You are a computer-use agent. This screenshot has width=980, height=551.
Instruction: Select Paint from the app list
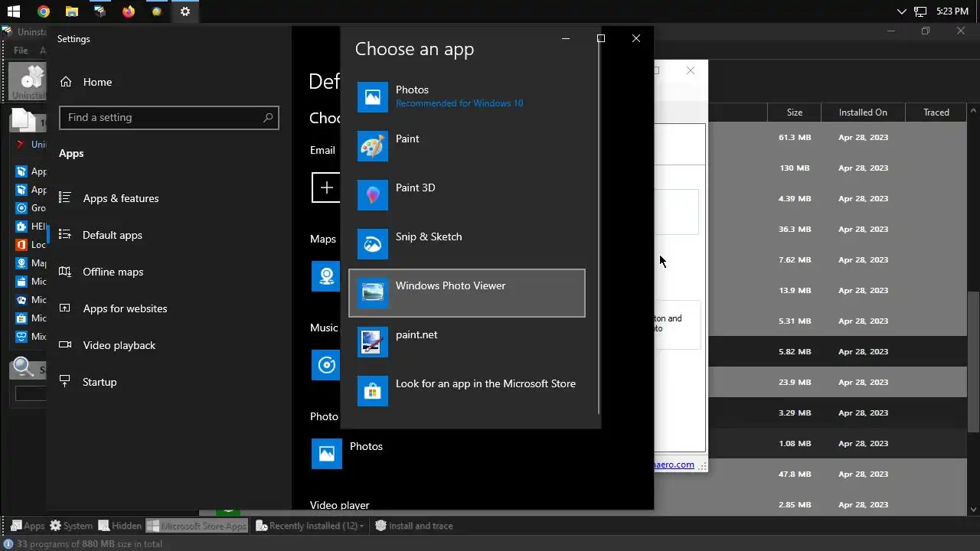pyautogui.click(x=467, y=145)
